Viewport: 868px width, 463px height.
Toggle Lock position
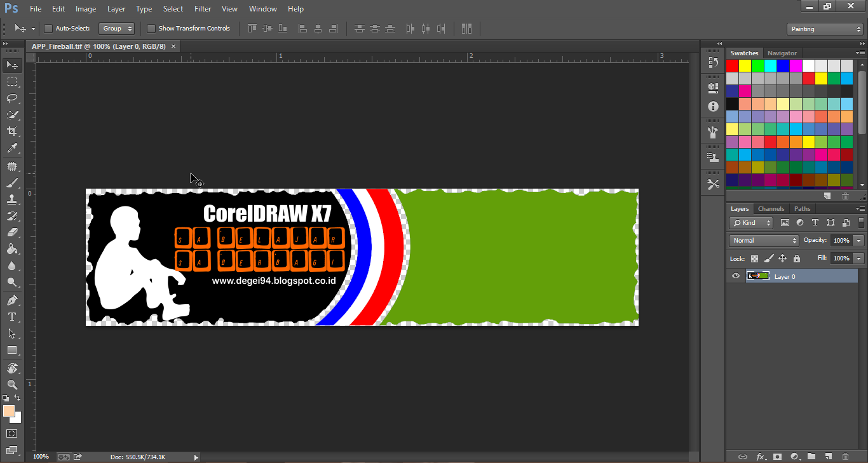782,258
